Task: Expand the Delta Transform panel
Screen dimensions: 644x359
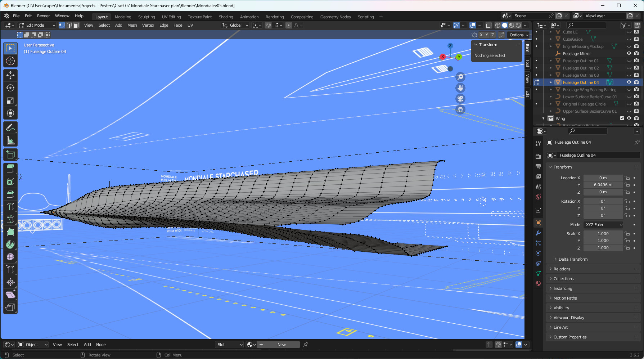Action: [573, 259]
